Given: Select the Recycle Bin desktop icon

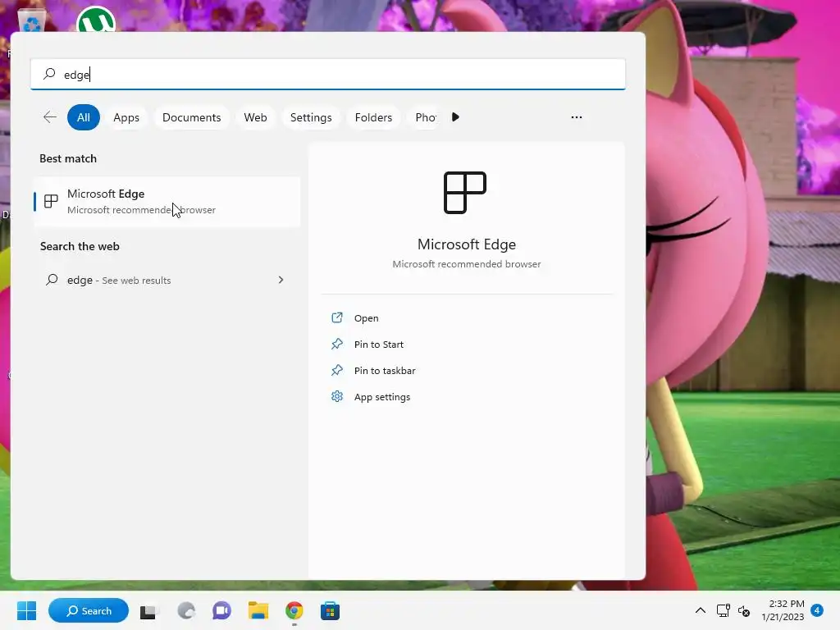Looking at the screenshot, I should [x=32, y=21].
